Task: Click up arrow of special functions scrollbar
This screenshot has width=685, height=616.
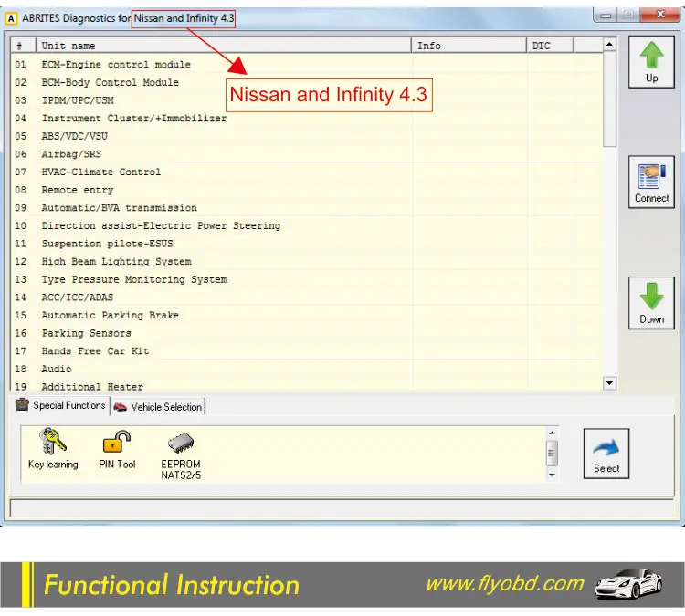Action: point(553,433)
